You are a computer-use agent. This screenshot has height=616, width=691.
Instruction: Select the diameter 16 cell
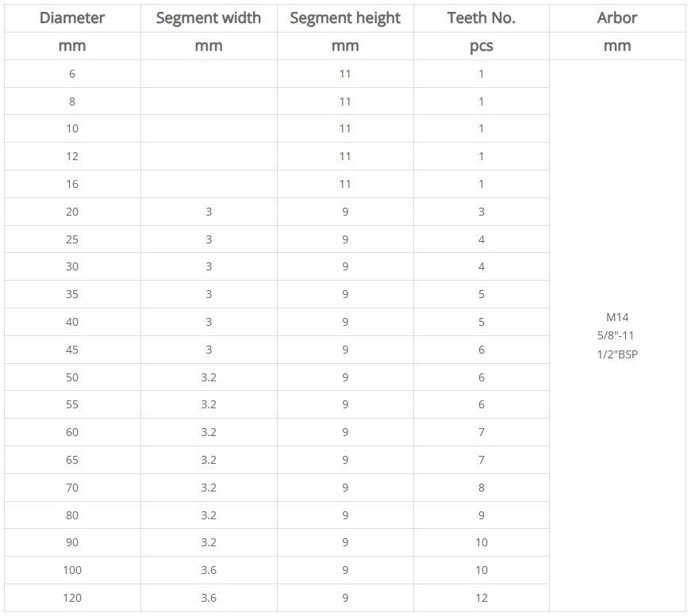point(72,184)
